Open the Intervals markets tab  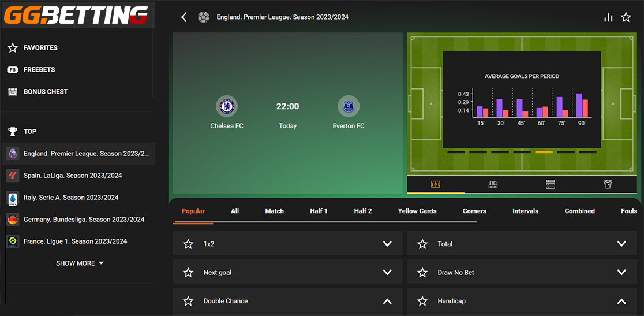pos(525,211)
